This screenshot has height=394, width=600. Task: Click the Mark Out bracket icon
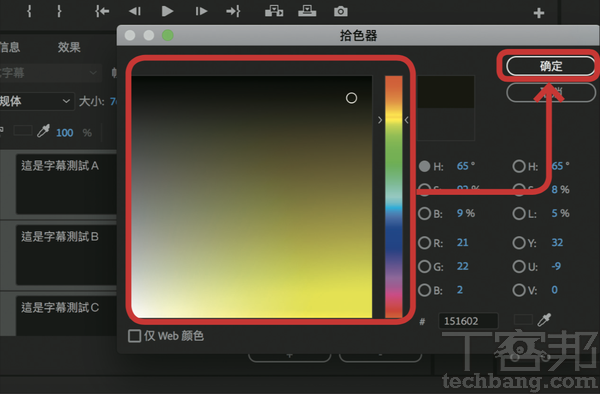click(x=59, y=11)
